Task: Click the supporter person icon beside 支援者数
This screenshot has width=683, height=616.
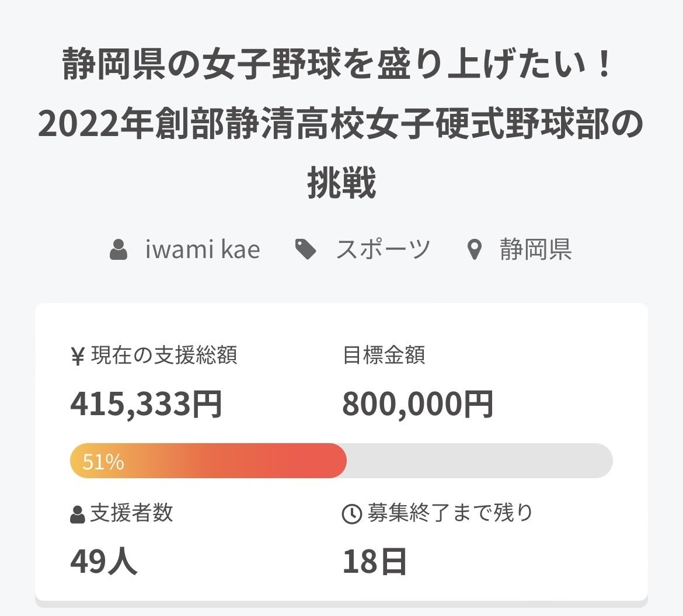Action: click(x=77, y=515)
